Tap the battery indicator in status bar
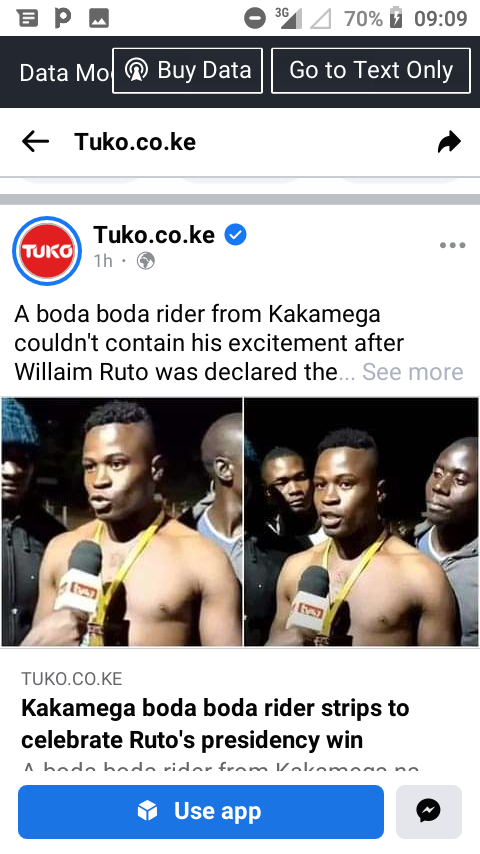The width and height of the screenshot is (480, 854). click(x=396, y=18)
